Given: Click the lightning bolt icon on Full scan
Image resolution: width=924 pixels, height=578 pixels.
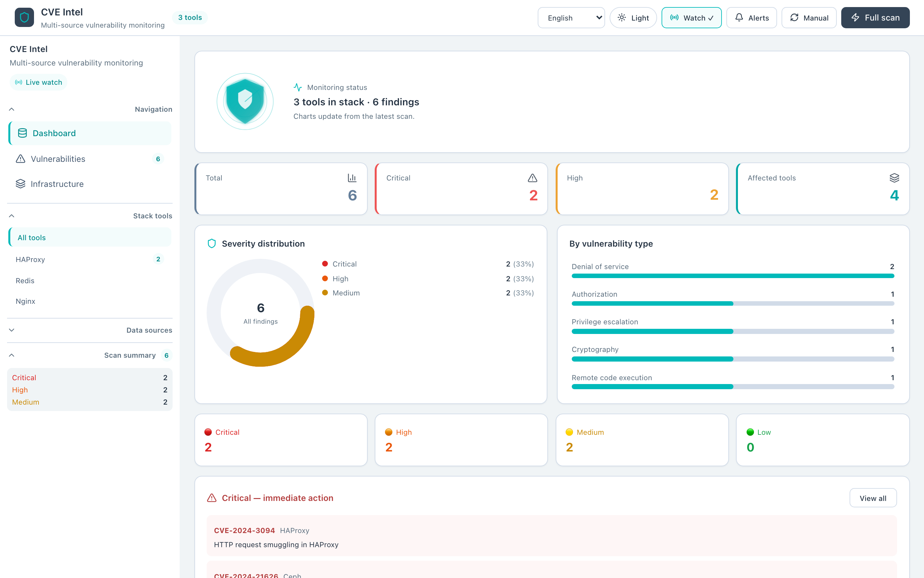Looking at the screenshot, I should (855, 18).
